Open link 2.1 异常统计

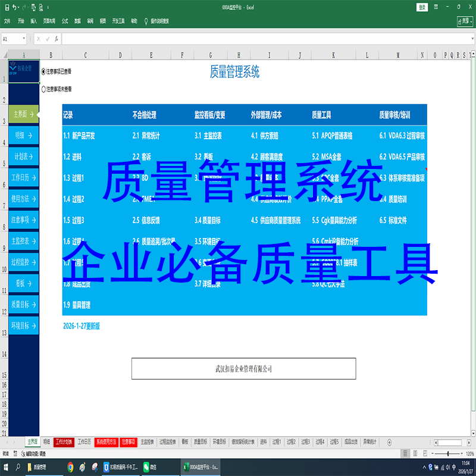(x=146, y=136)
